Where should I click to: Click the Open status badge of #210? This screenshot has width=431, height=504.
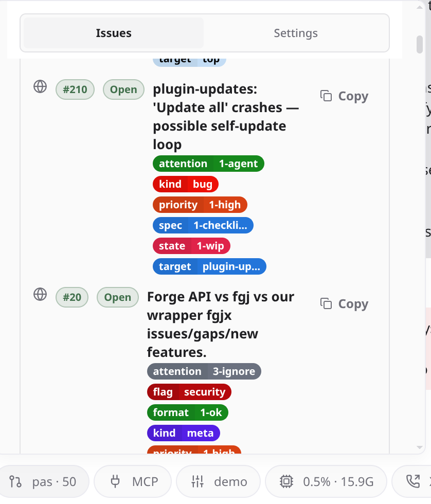[123, 89]
